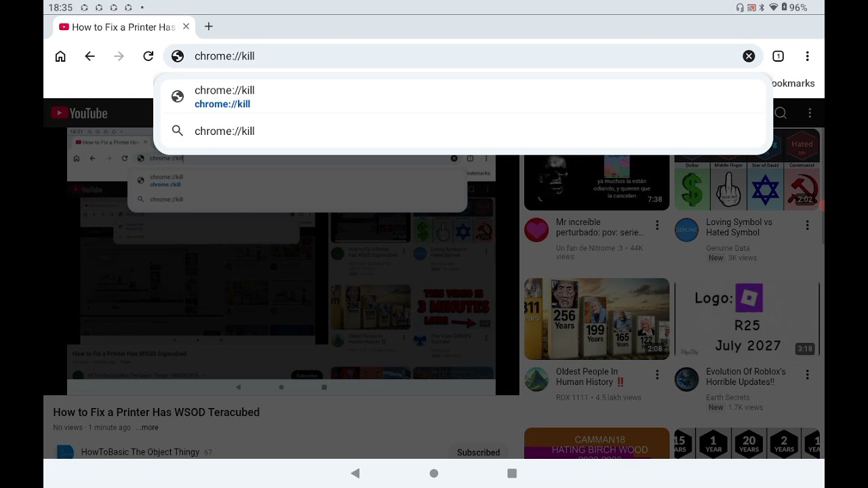Click 'Evolution Of Roblox's Horrible Updates' title
868x488 pixels.
pyautogui.click(x=746, y=377)
